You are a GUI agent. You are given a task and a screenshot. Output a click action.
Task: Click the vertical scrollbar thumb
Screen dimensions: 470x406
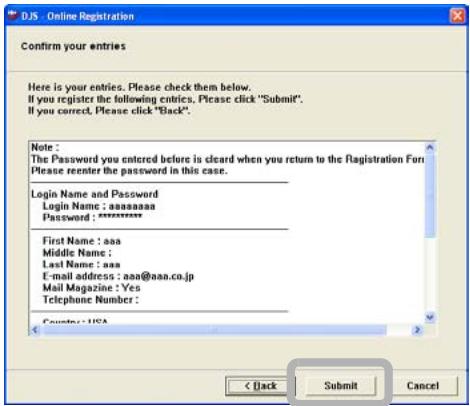pos(430,195)
